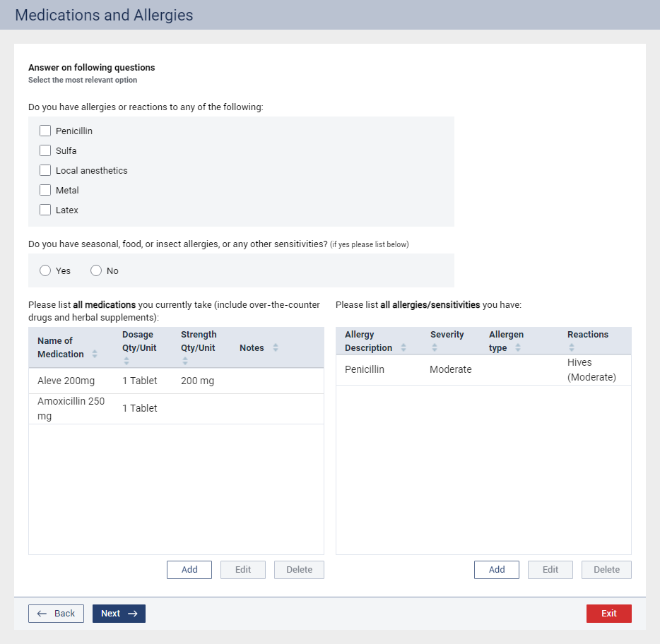660x644 pixels.
Task: Select the Amoxicillin 250 mg medication row
Action: pos(176,409)
